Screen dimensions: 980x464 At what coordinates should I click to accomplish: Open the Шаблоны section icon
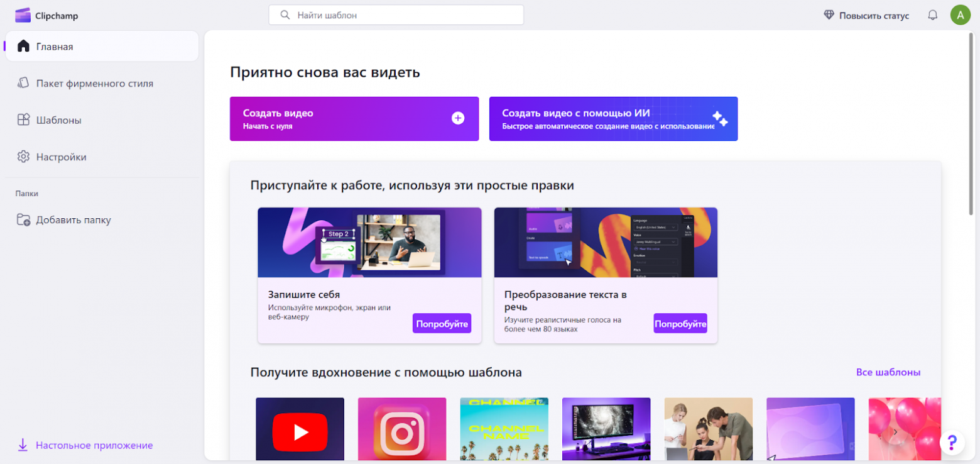click(x=23, y=119)
